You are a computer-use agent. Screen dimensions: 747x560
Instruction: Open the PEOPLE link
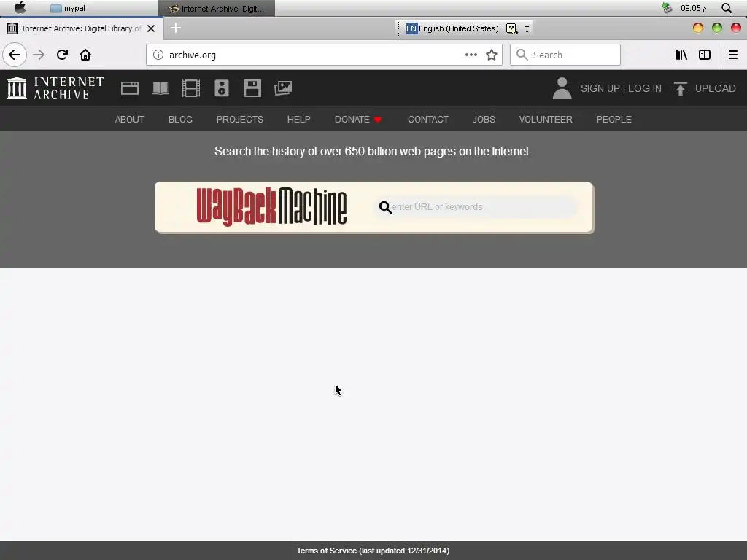(x=614, y=120)
